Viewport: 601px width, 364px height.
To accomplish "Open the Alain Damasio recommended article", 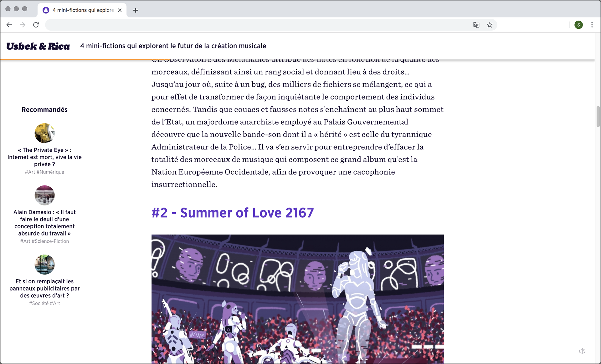I will coord(44,223).
